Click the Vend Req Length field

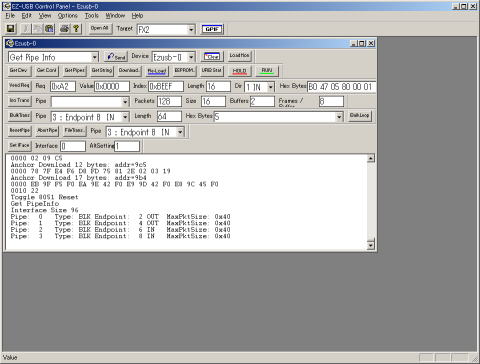coord(218,87)
